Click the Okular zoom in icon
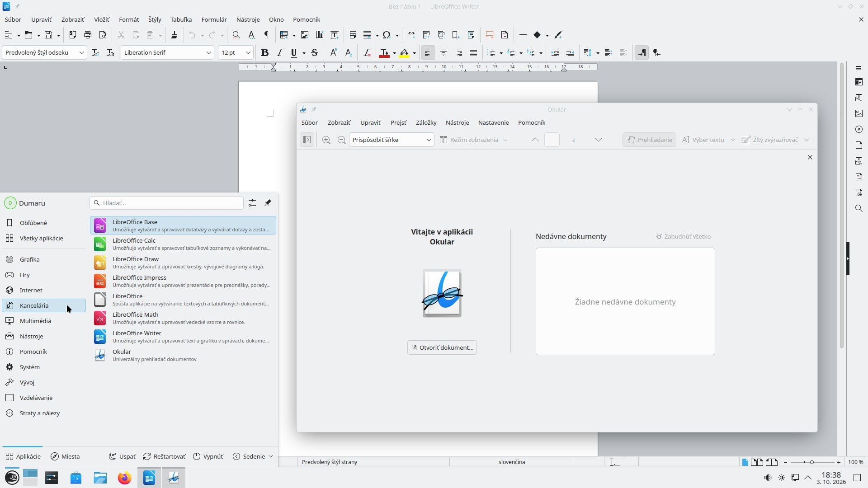The image size is (868, 488). tap(326, 140)
